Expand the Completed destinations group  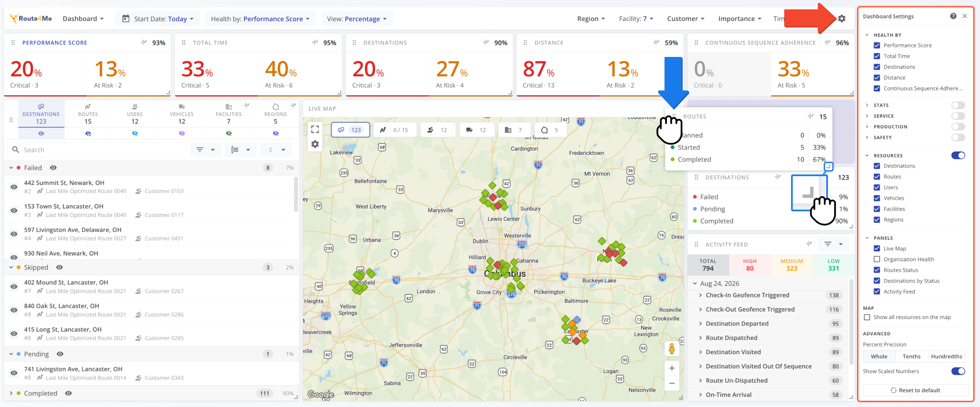click(x=11, y=393)
